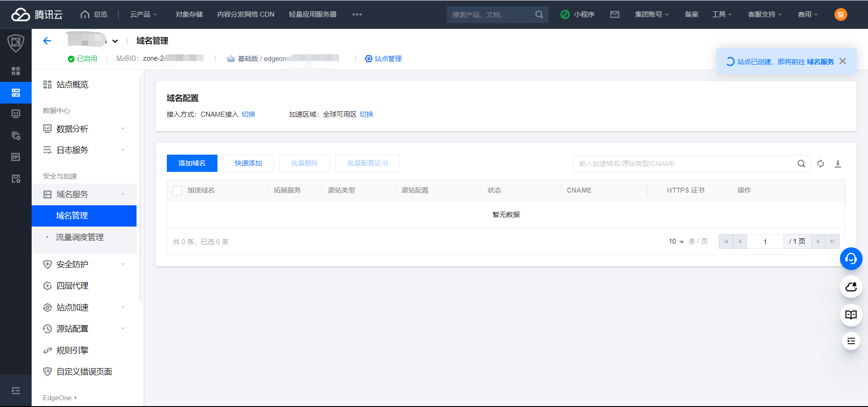Open the more products ellipsis

(357, 14)
